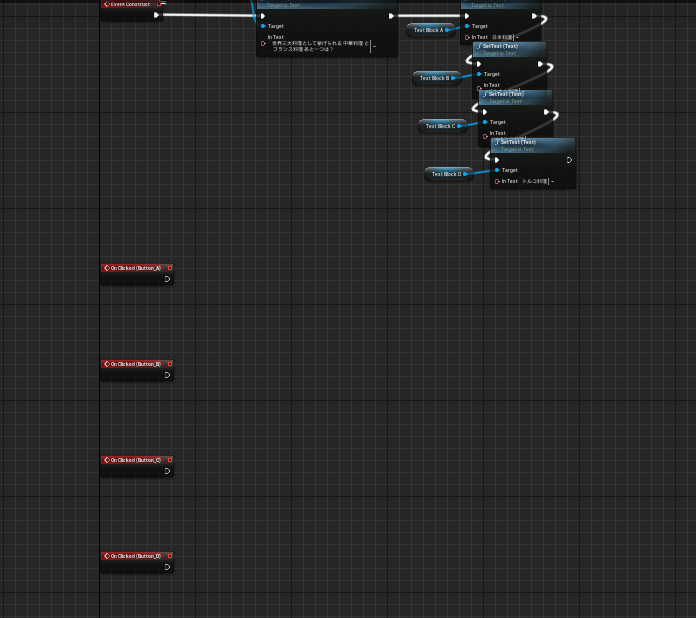Open text options dropdown beside the question text

point(374,46)
